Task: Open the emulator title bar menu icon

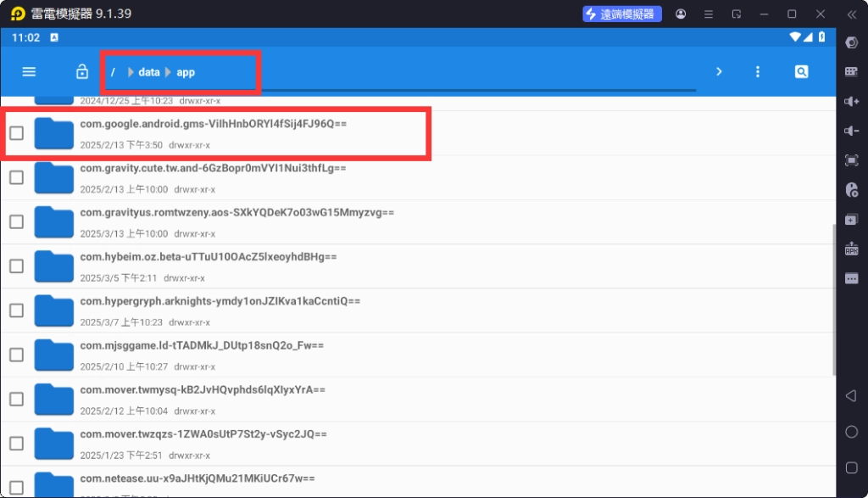Action: tap(708, 14)
